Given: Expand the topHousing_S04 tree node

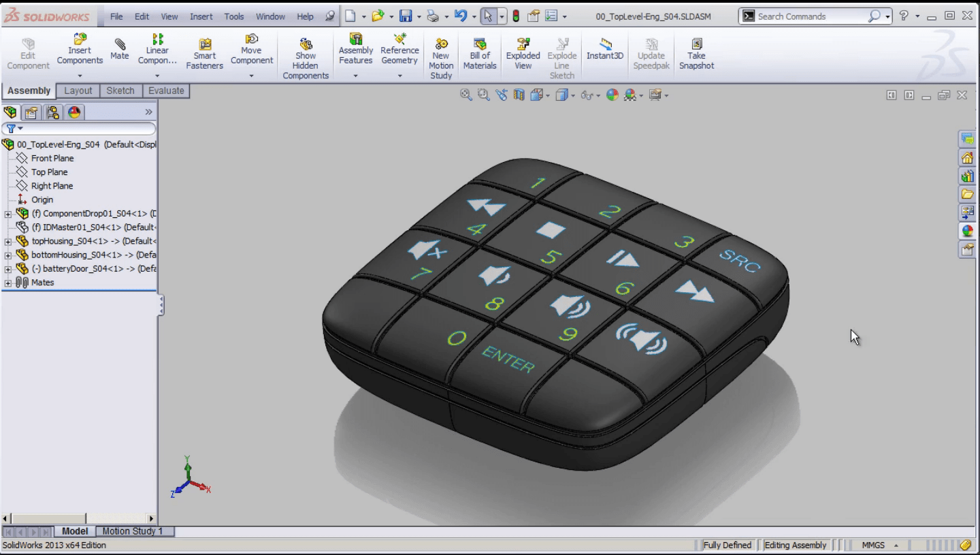Looking at the screenshot, I should (8, 241).
